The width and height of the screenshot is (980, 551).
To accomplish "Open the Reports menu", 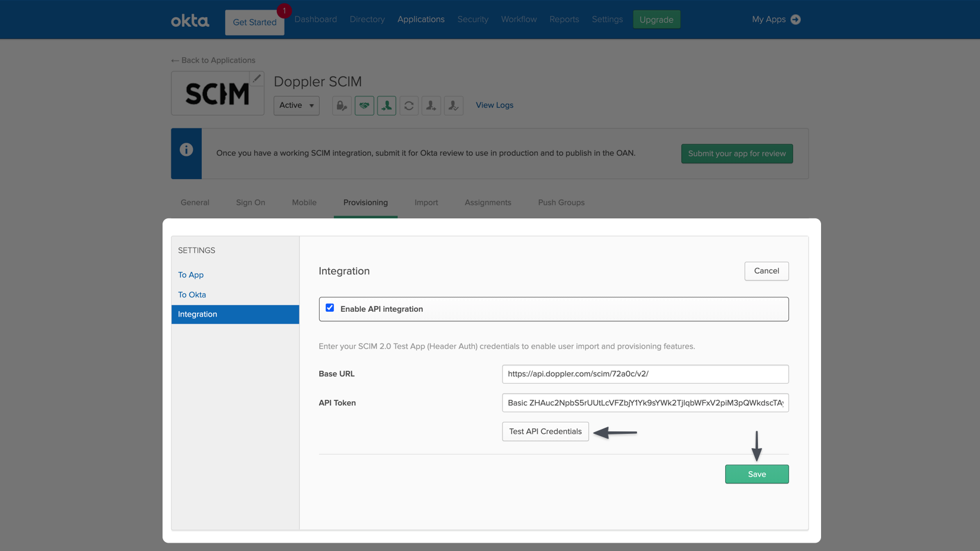I will 564,20.
